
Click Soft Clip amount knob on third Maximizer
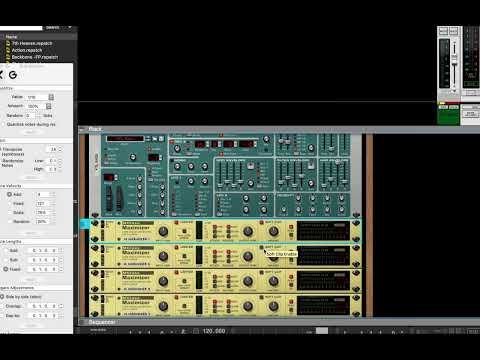pos(274,281)
